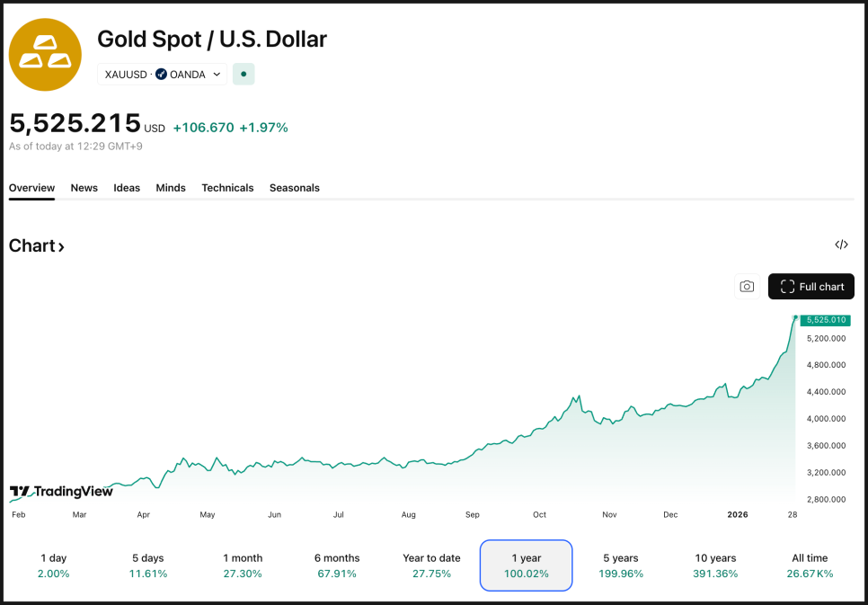
Task: Select the Ideas tab
Action: [127, 188]
